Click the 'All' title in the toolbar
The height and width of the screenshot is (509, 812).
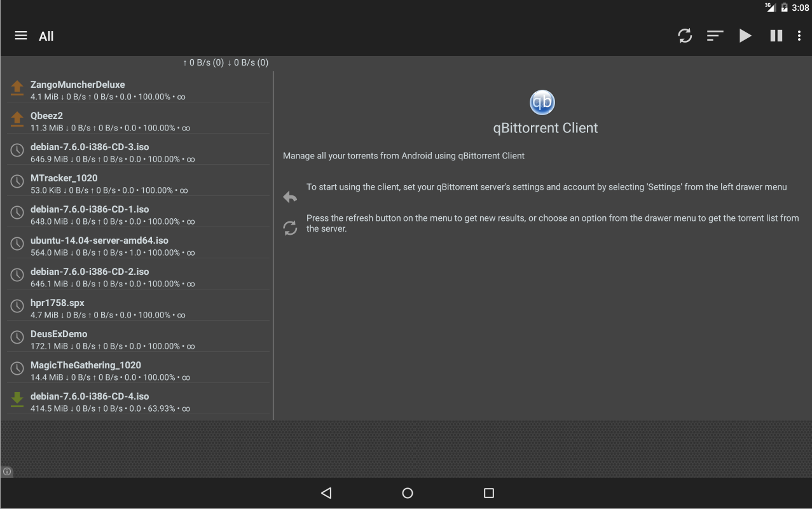click(46, 36)
